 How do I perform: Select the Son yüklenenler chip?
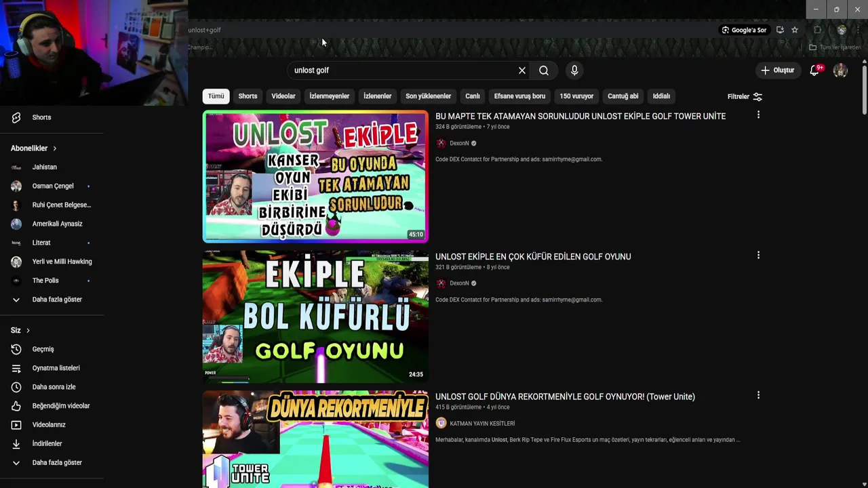pos(428,96)
